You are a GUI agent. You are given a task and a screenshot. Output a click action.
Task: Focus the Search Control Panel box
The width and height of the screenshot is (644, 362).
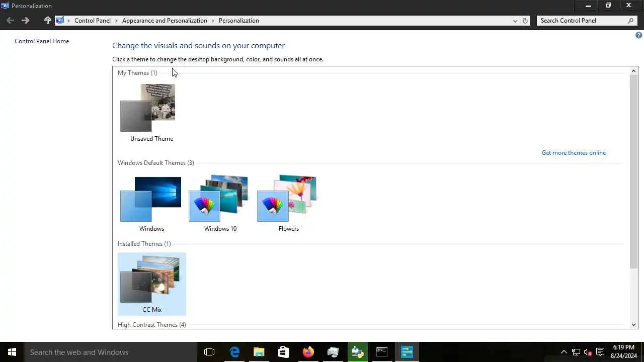tap(581, 21)
